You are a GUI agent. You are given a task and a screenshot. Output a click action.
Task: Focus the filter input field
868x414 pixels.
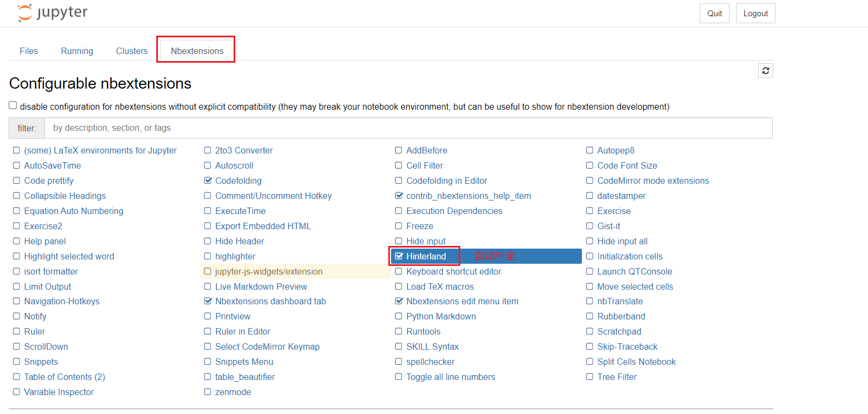pyautogui.click(x=408, y=128)
